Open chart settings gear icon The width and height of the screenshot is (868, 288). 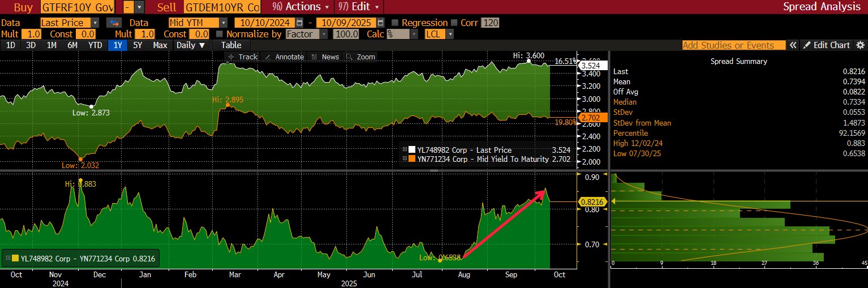tap(860, 45)
